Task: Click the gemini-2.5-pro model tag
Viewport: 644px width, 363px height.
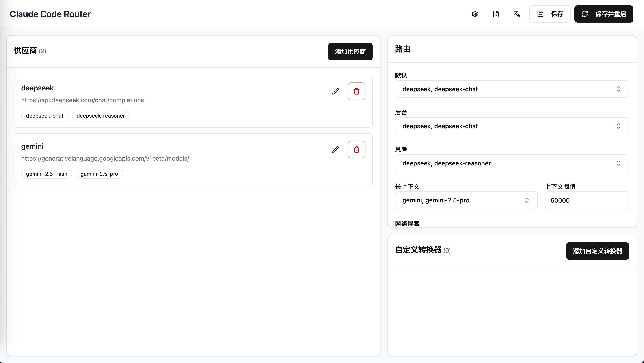Action: click(x=99, y=174)
